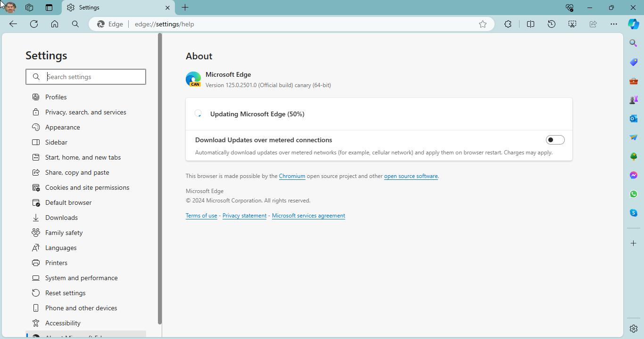Open WhatsApp in the sidebar
The image size is (644, 339).
(634, 194)
